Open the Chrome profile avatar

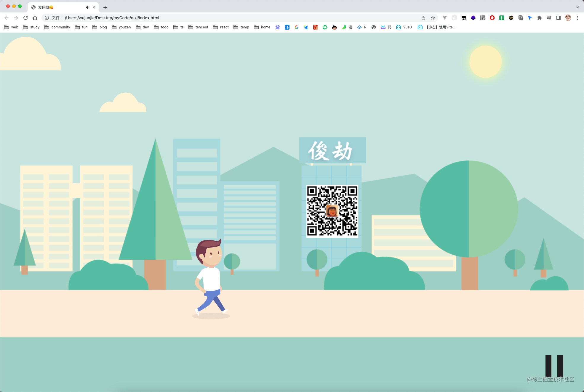[568, 18]
